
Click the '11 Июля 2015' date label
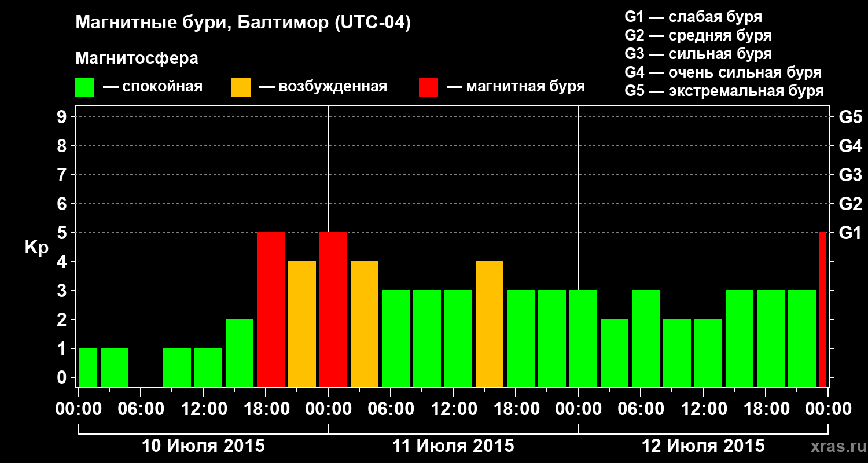[x=453, y=446]
